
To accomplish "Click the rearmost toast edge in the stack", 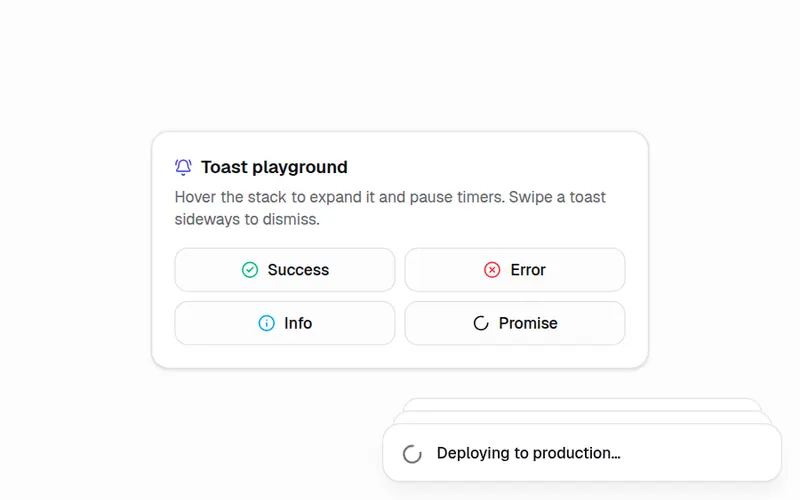I will tap(582, 405).
